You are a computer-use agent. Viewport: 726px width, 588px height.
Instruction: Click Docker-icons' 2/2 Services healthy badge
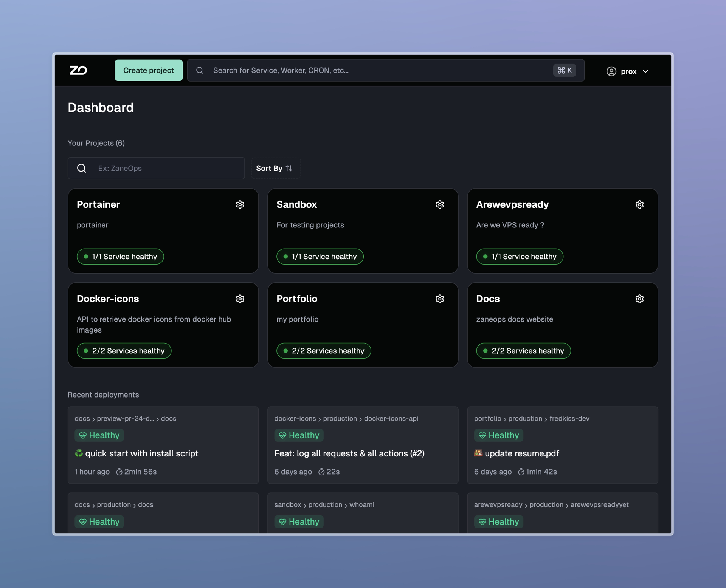[x=124, y=351]
